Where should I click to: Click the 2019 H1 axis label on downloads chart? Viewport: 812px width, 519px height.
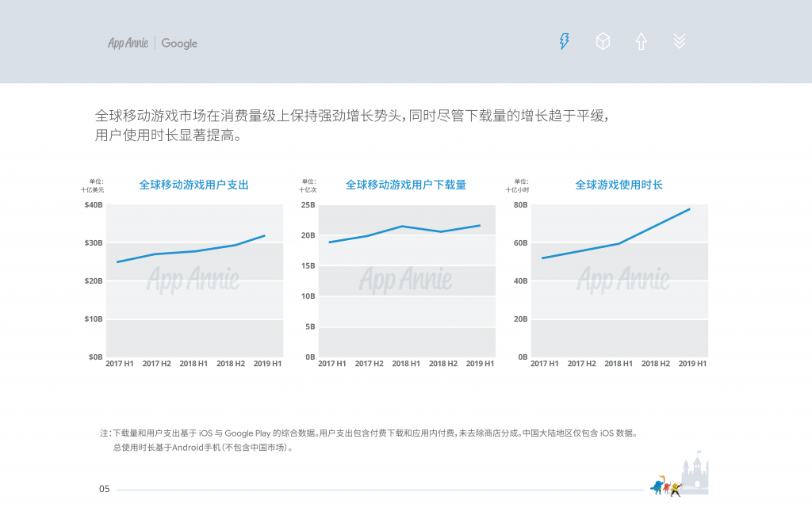point(479,363)
